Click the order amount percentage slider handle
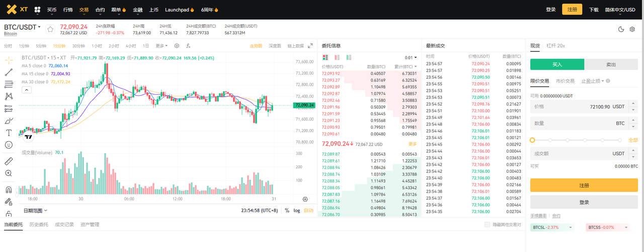Image resolution: width=644 pixels, height=252 pixels. point(533,140)
